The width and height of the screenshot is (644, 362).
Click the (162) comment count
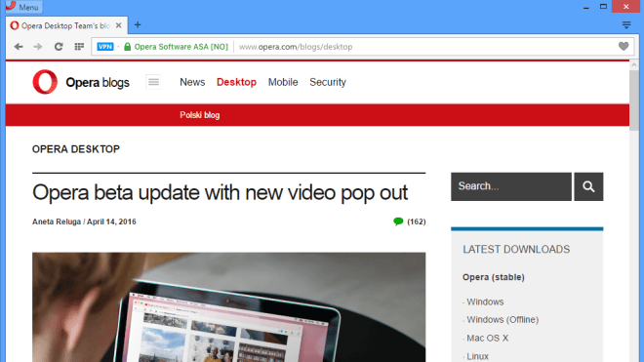point(417,221)
